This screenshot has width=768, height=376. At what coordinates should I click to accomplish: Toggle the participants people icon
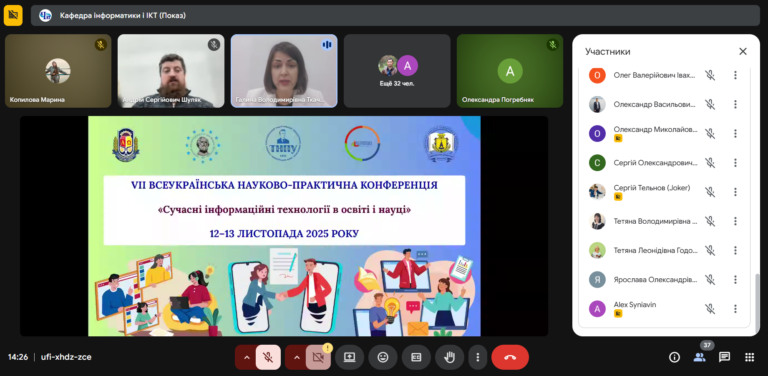click(699, 357)
